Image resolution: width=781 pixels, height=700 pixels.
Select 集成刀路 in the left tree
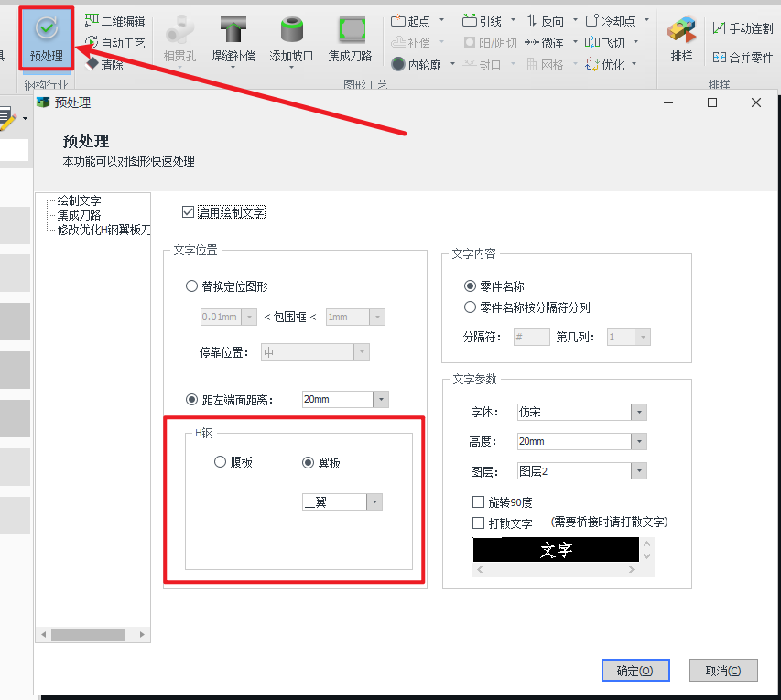(x=79, y=215)
